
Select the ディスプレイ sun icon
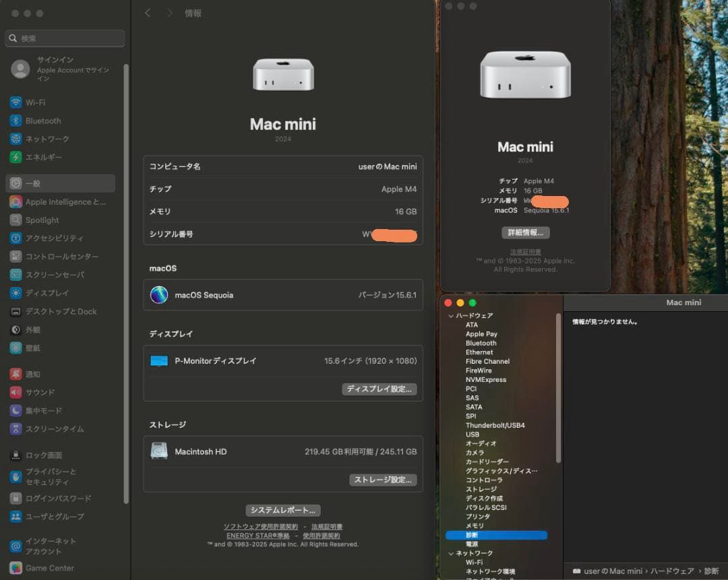[16, 293]
